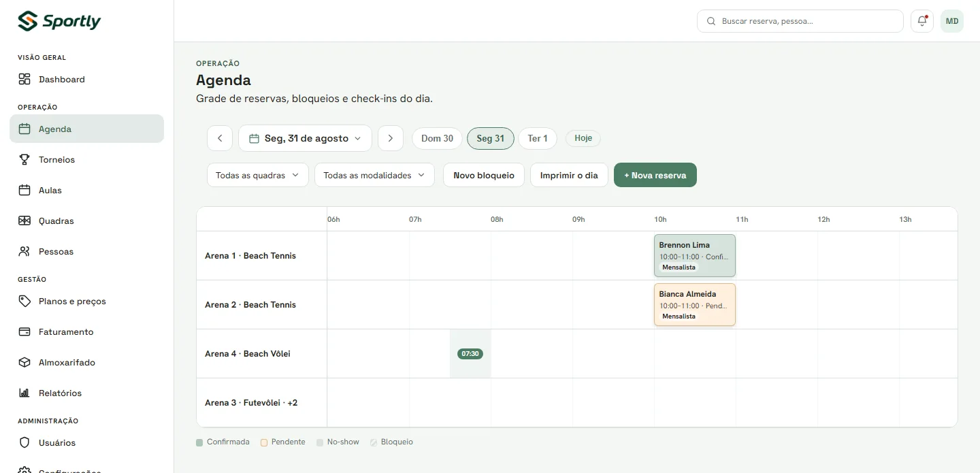The height and width of the screenshot is (473, 980).
Task: Click the Imprimir o dia button
Action: pyautogui.click(x=569, y=175)
